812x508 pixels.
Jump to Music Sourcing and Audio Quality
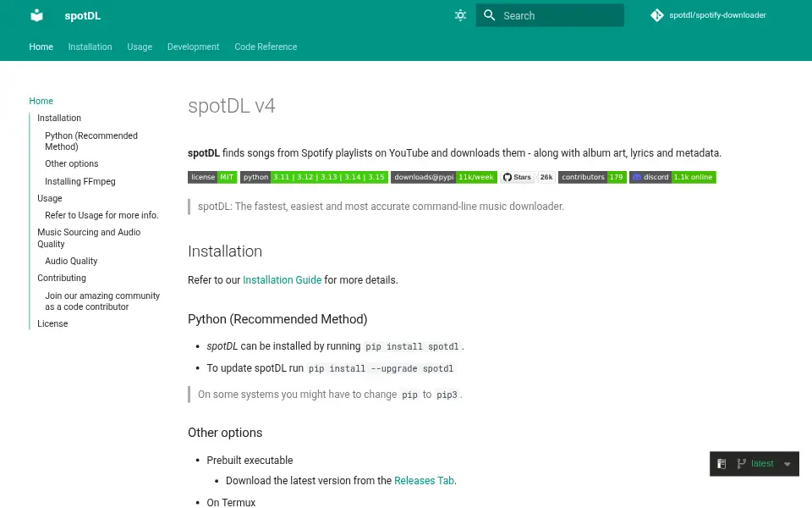[x=89, y=238]
